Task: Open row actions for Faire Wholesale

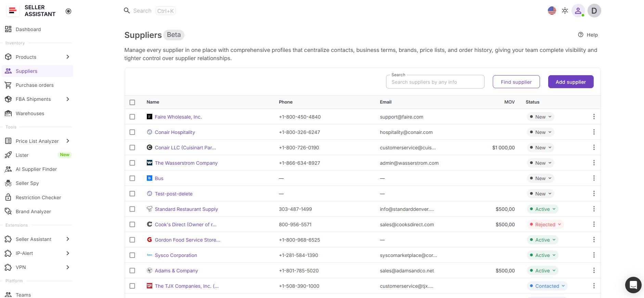Action: 594,117
